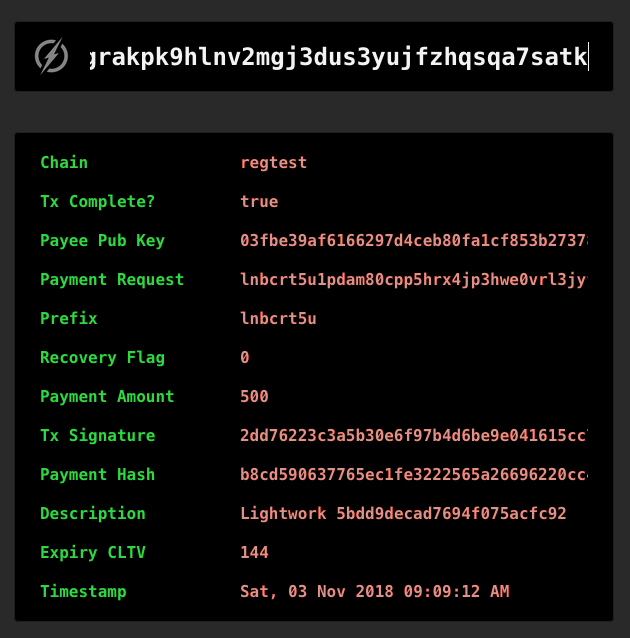Click the Lightwork description text
The image size is (630, 638).
click(x=403, y=513)
